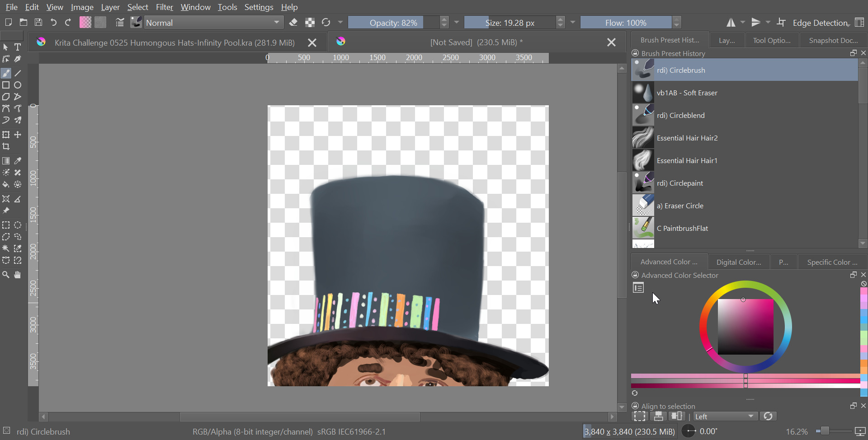This screenshot has height=440, width=868.
Task: Select the Move tool
Action: 18,135
